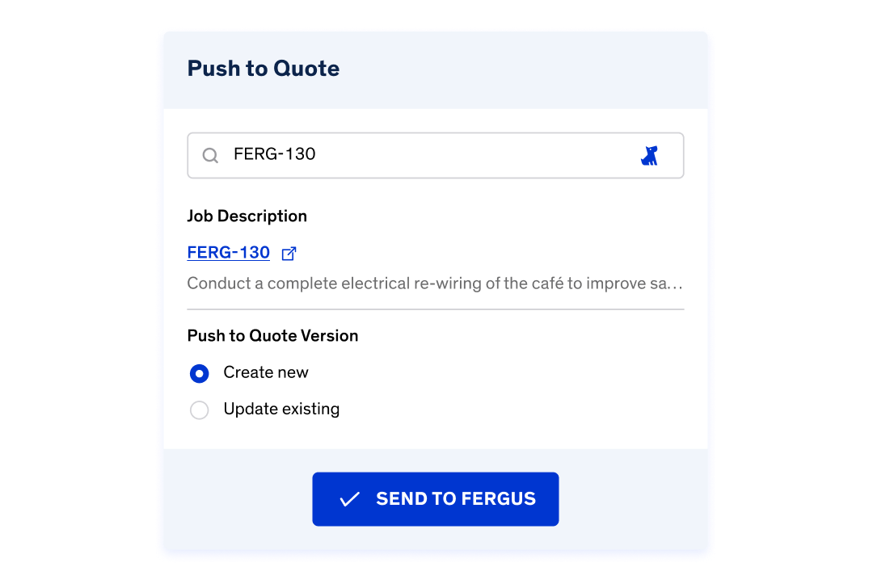Click the blue Fergus dog icon
Screen dimensions: 873x588
(649, 156)
